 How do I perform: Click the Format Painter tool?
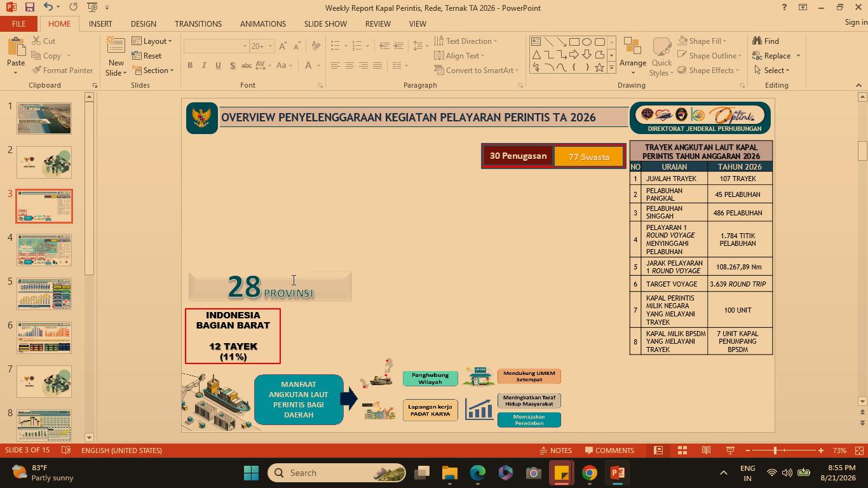(x=62, y=70)
